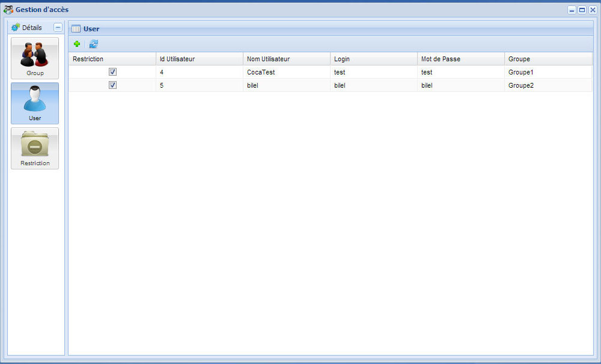Sort by Id Utilisateur column header
Viewport: 601px width, 364px height.
[177, 59]
